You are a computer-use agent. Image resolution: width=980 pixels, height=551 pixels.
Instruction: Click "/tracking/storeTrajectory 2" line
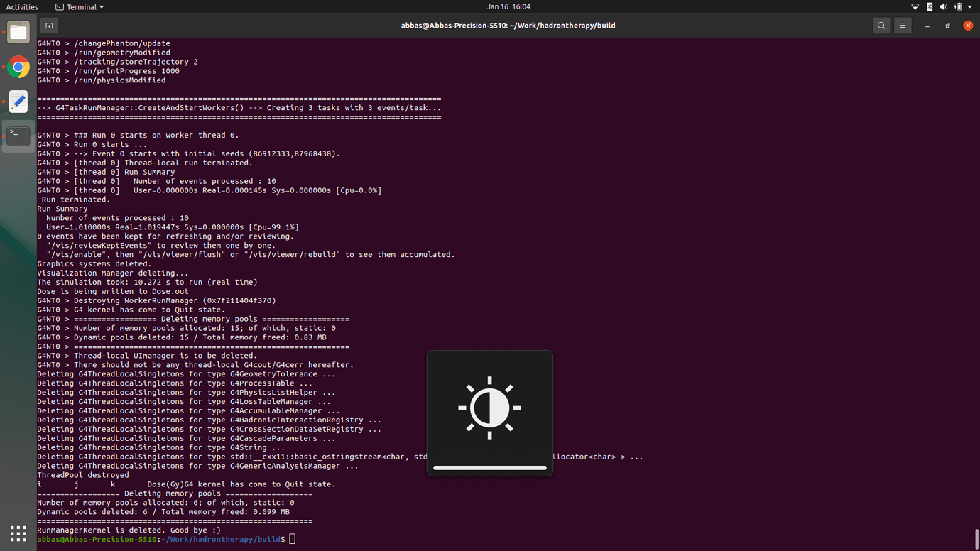coord(117,62)
